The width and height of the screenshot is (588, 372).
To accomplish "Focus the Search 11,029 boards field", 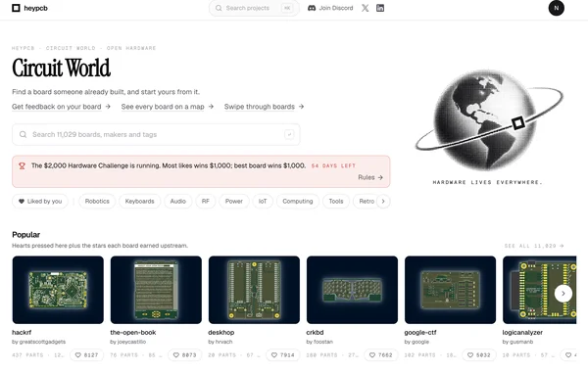I will click(x=156, y=134).
